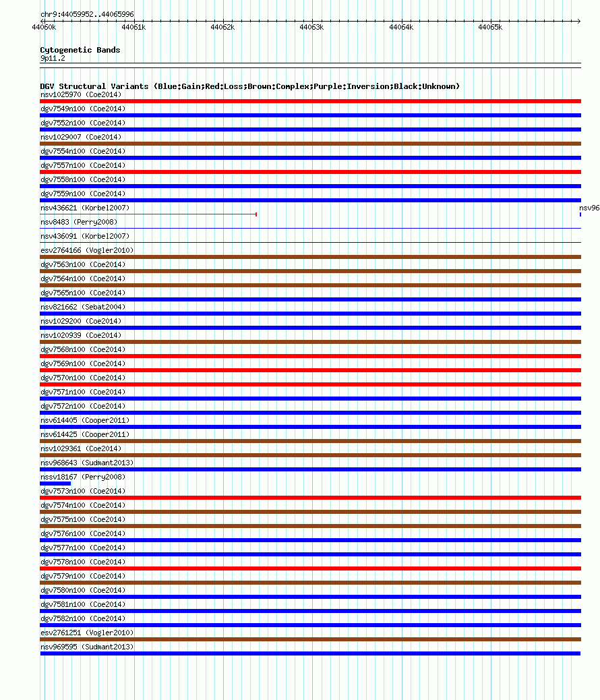
Task: Open the esv2761251 (Vogler2010) label
Action: (x=87, y=633)
